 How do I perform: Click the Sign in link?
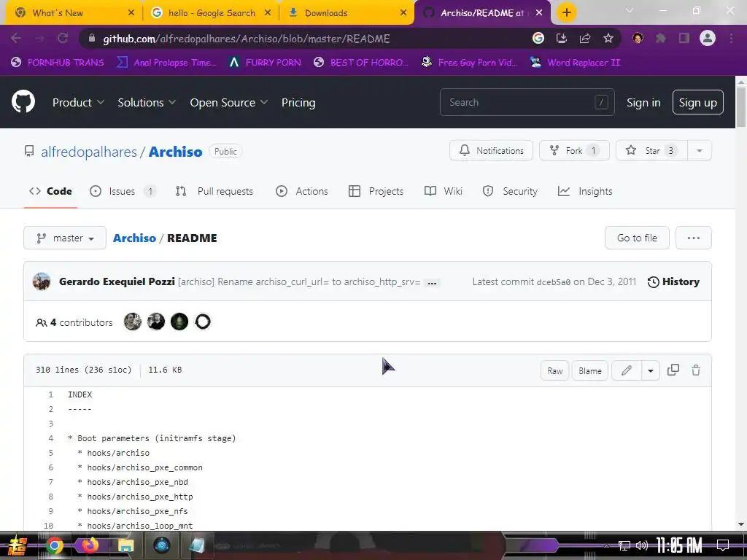coord(643,102)
